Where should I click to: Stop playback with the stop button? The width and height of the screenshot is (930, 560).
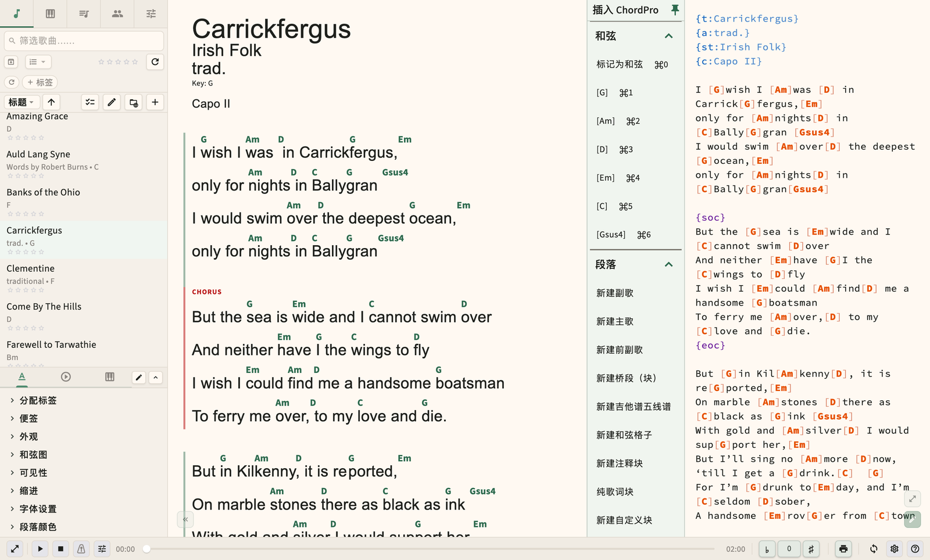coord(60,549)
